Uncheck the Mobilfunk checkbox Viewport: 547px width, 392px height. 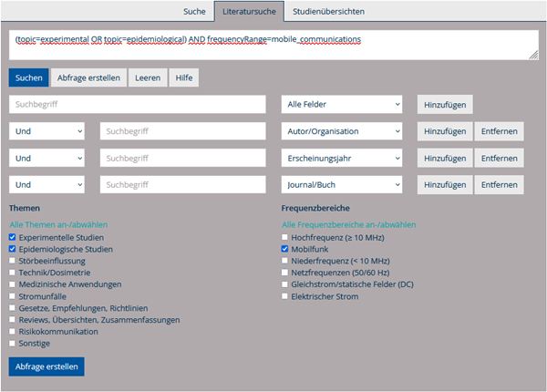pyautogui.click(x=285, y=248)
